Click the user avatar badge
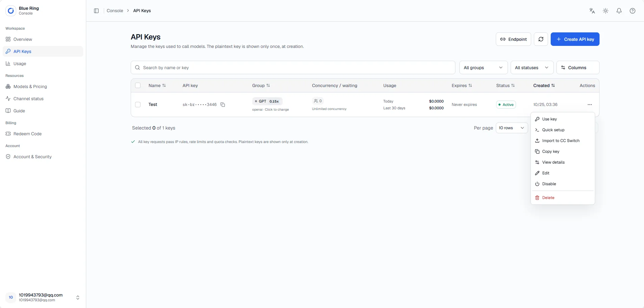Viewport: 644px width, 308px height. pos(11,297)
